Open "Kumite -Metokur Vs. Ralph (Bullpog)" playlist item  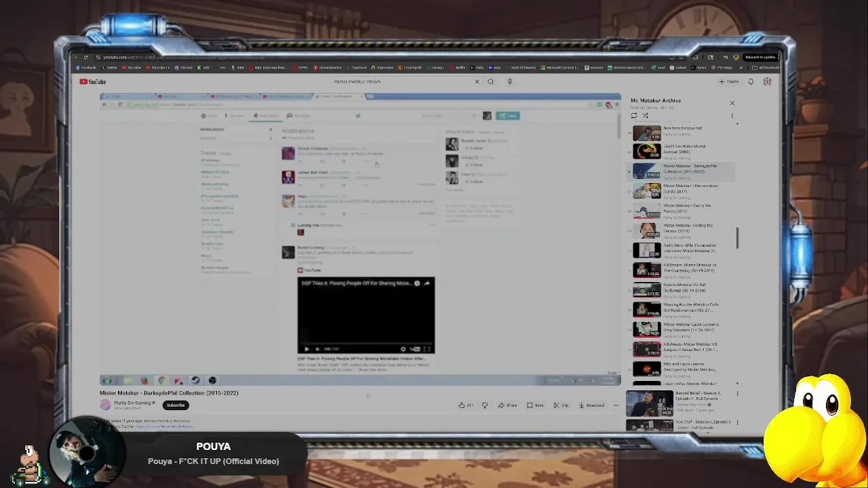coord(681,289)
